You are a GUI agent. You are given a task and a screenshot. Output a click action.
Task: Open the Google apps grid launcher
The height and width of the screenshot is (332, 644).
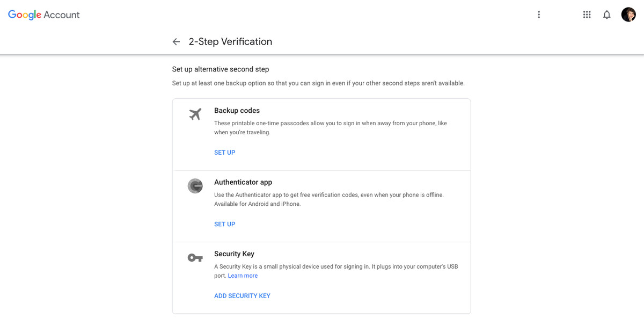click(587, 15)
